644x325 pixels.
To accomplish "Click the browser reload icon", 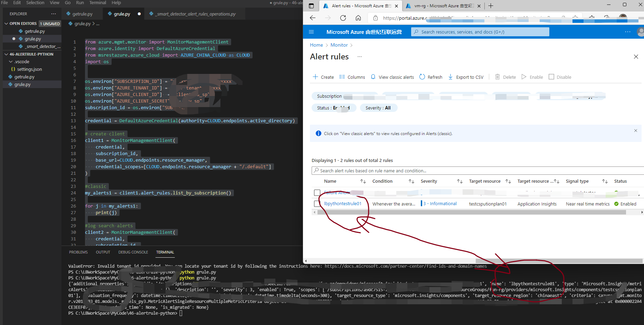I will (343, 18).
